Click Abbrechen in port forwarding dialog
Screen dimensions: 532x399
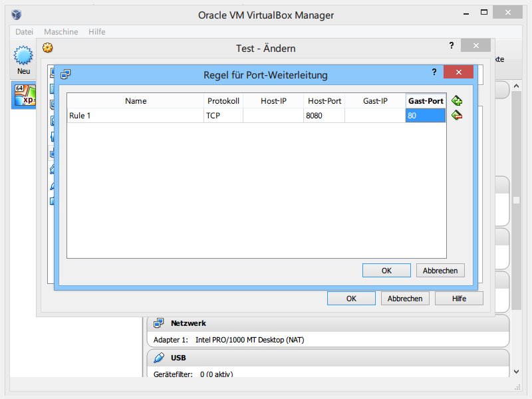pos(440,271)
